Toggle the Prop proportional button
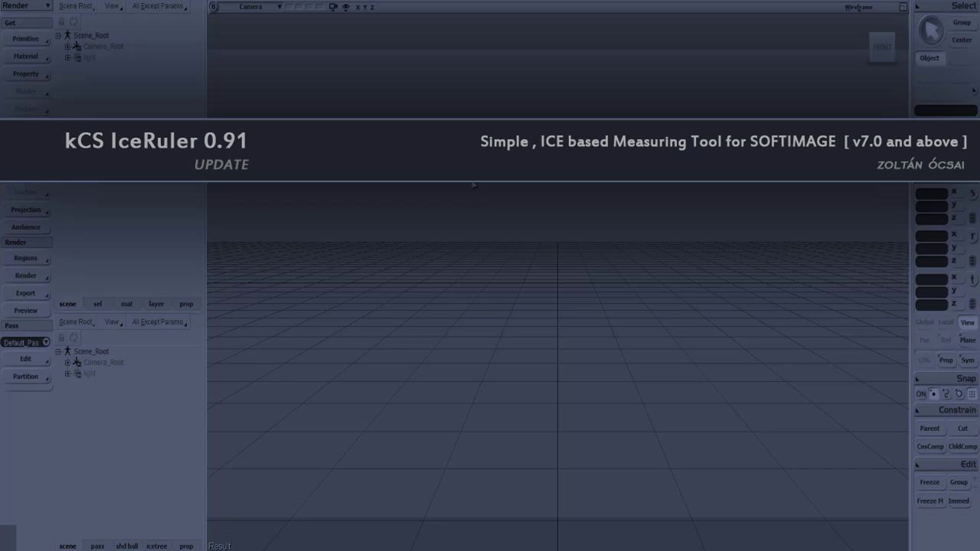The image size is (980, 551). [x=946, y=360]
